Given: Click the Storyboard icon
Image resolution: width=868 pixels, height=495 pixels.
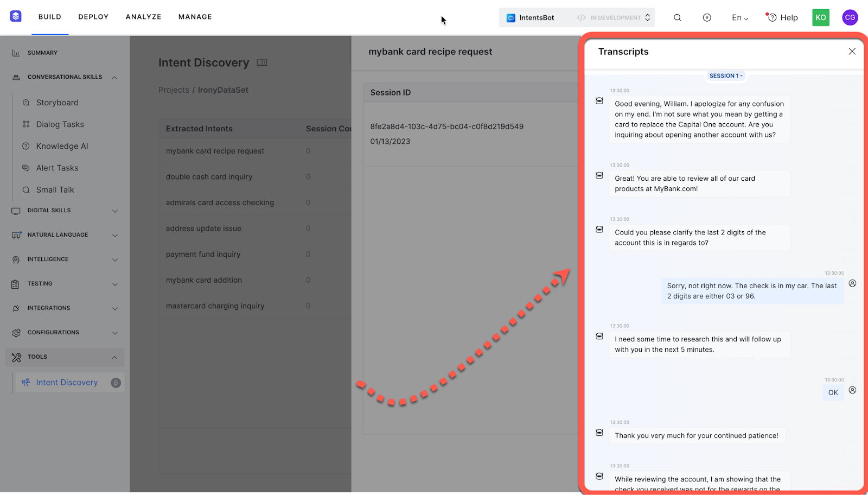Looking at the screenshot, I should (25, 103).
